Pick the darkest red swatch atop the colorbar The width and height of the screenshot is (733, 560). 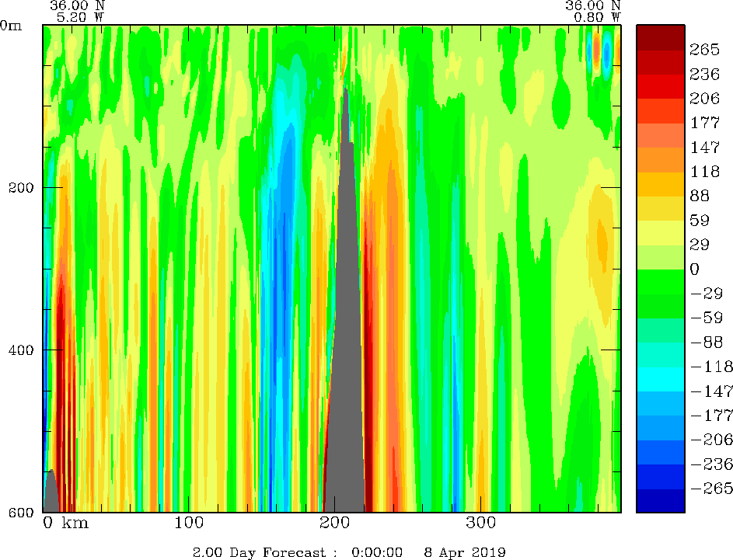pos(661,37)
